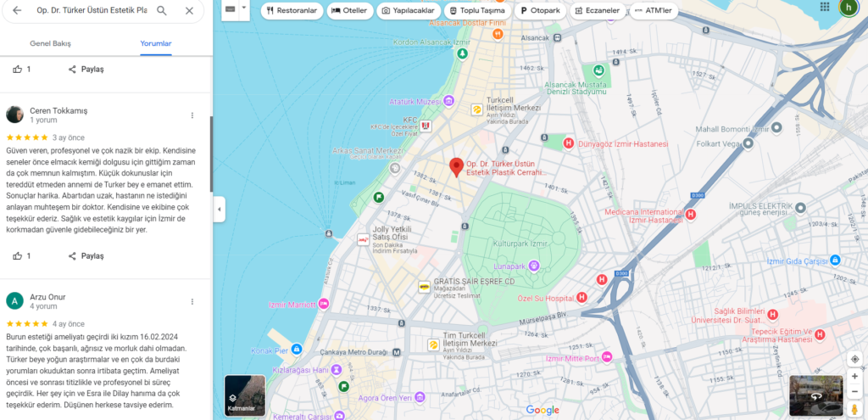Select the Medicana International hospital marker
This screenshot has height=420, width=868.
pyautogui.click(x=690, y=215)
